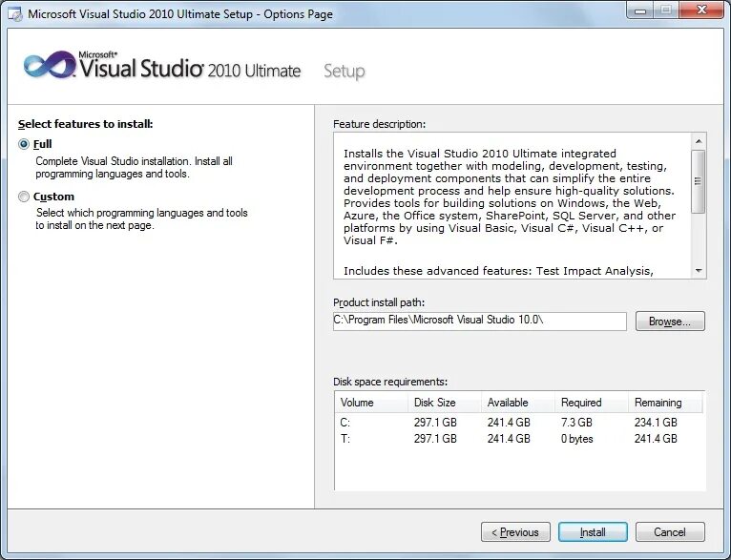Click the Visual Studio infinity logo
Viewport: 731px width, 560px height.
tap(50, 65)
